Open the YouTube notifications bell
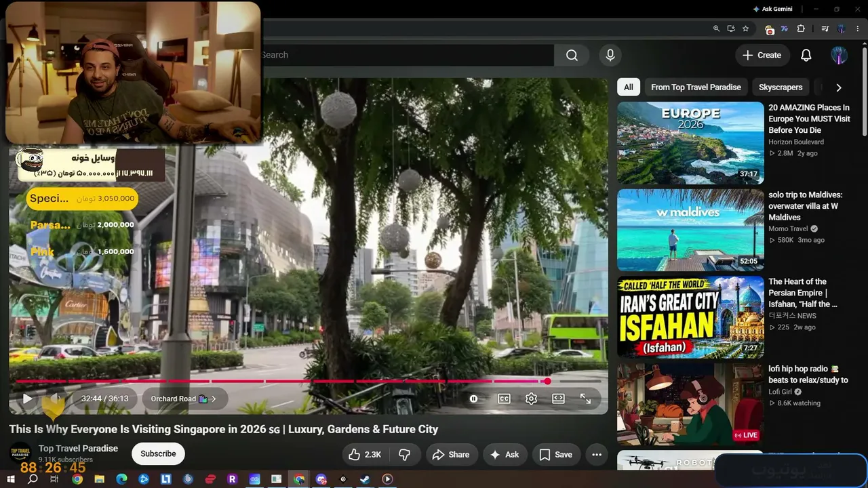This screenshot has width=868, height=488. (x=806, y=55)
